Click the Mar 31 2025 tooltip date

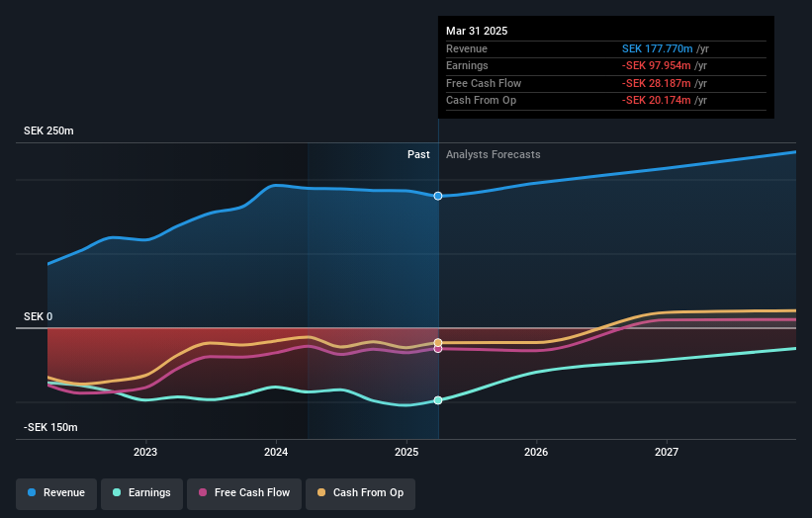477,31
